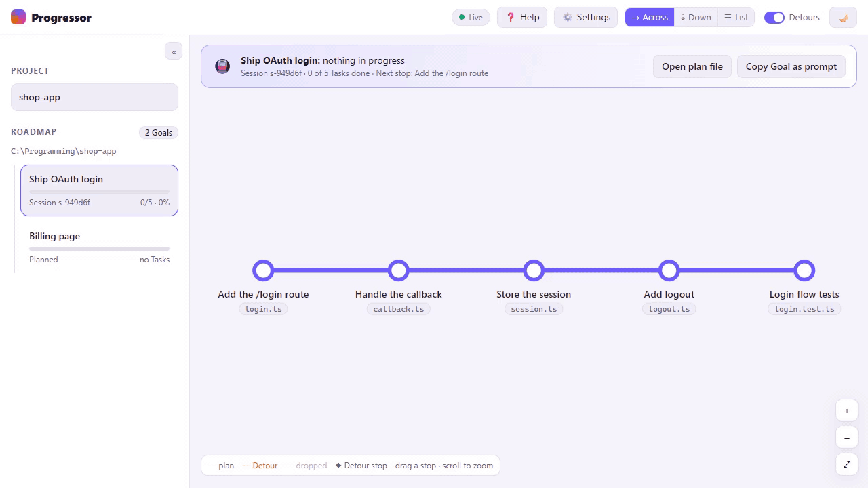This screenshot has height=488, width=868.
Task: Open Settings
Action: tap(586, 17)
